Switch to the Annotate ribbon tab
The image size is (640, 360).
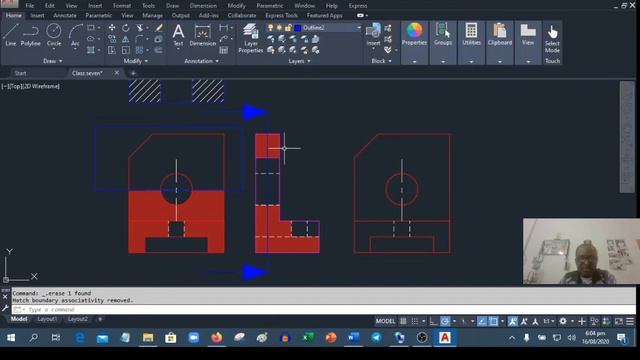tap(65, 16)
